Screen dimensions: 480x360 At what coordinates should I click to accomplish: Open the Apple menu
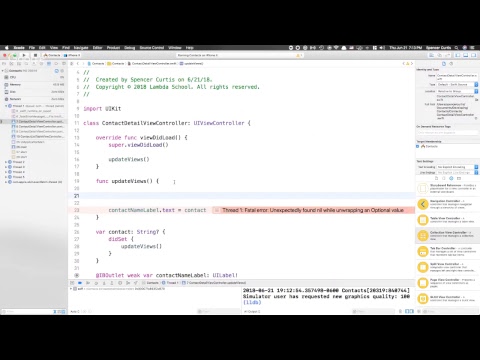click(x=7, y=48)
